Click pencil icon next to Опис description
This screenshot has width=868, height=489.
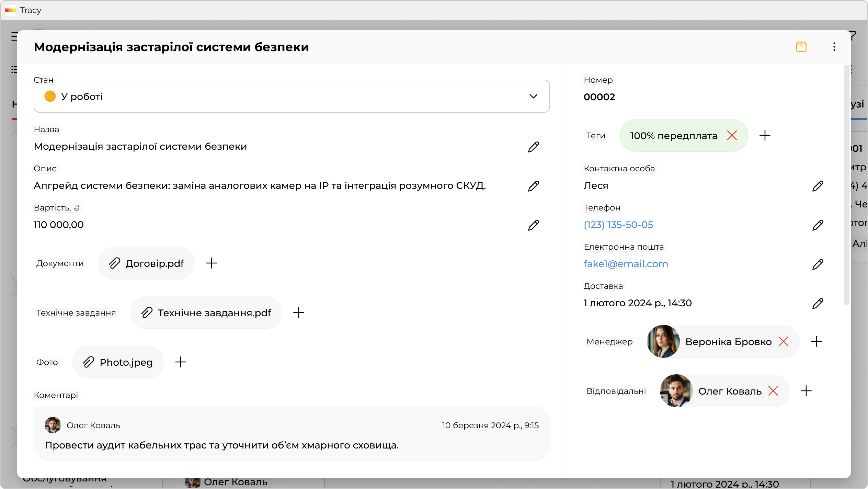533,186
